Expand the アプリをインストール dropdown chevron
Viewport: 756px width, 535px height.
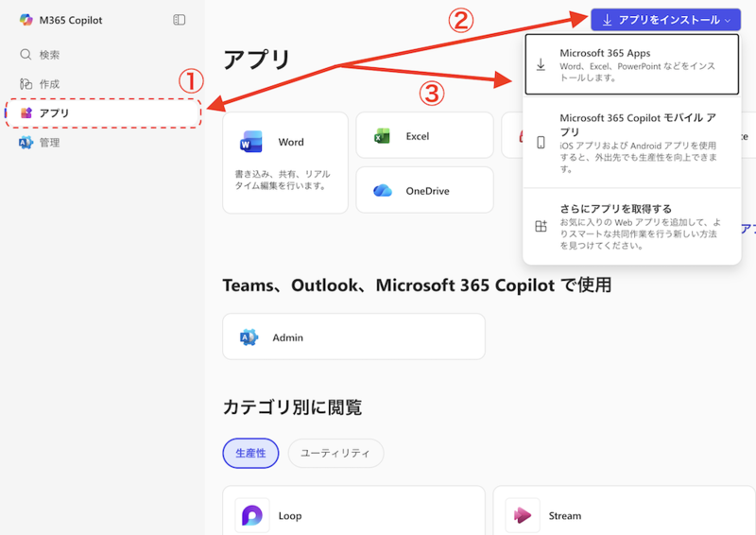click(x=728, y=20)
